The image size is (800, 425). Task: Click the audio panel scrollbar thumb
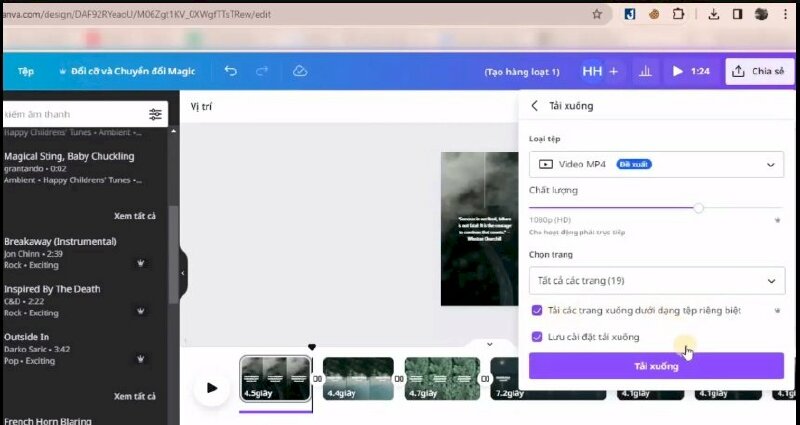pos(173,254)
